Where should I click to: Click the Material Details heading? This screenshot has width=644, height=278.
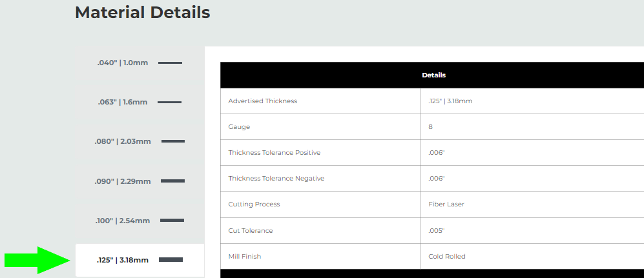[143, 12]
